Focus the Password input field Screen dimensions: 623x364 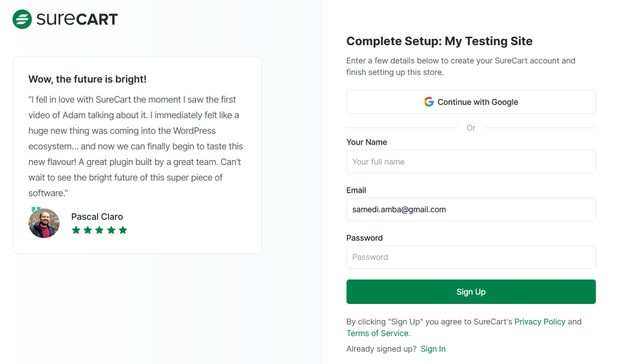(x=471, y=257)
